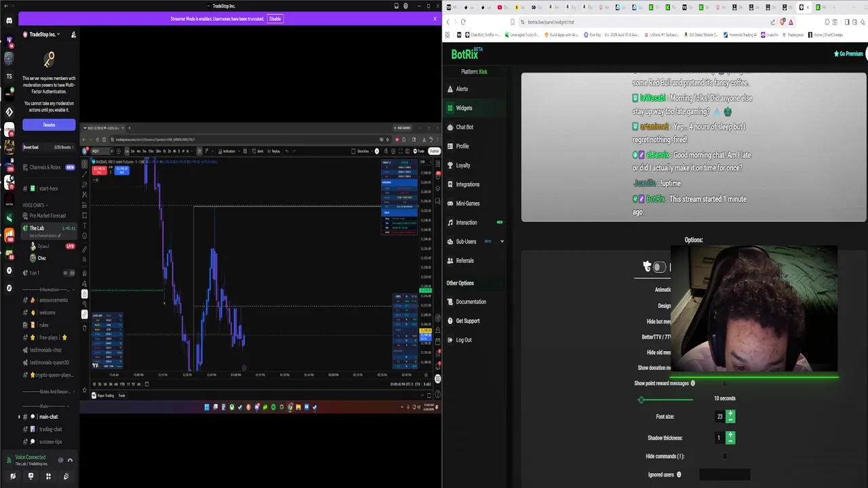Open Indicators in TradingView toolbar

pos(226,151)
